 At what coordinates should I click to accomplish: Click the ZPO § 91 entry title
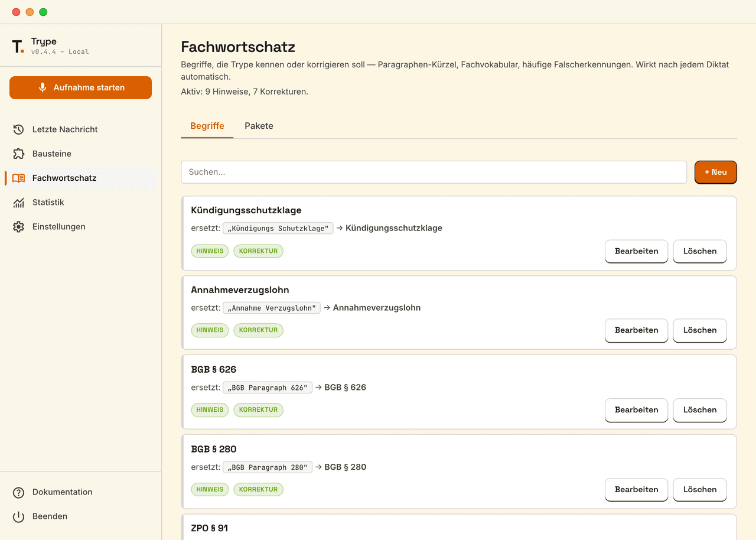pyautogui.click(x=210, y=528)
